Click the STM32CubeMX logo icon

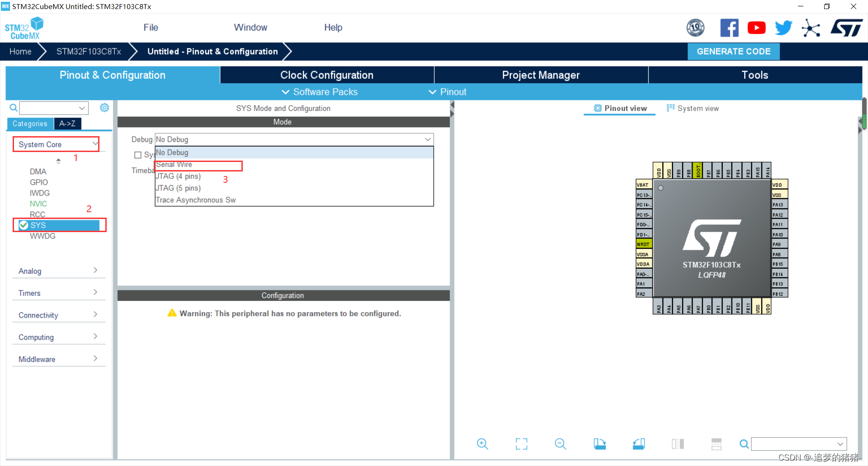point(24,28)
